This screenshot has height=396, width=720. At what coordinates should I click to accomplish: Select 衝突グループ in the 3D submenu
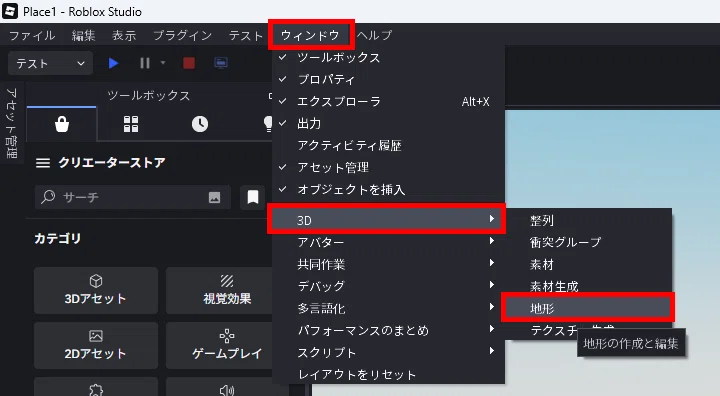[589, 242]
